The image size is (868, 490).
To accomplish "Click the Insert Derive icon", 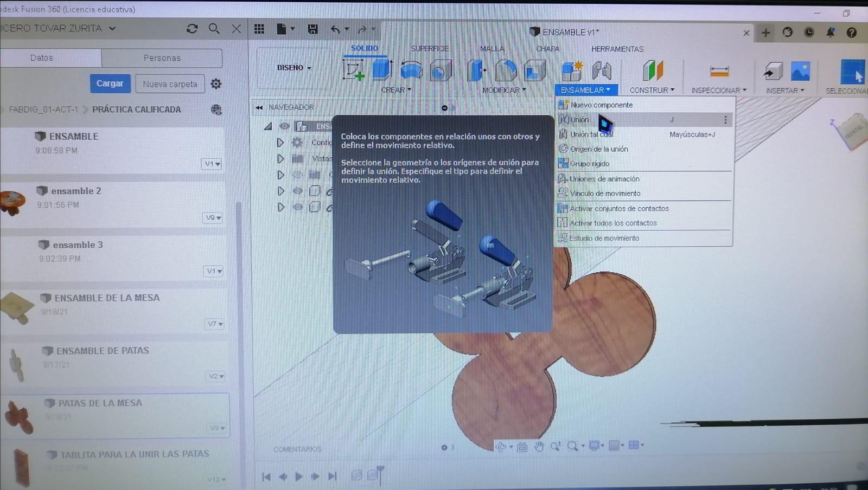I will click(773, 71).
